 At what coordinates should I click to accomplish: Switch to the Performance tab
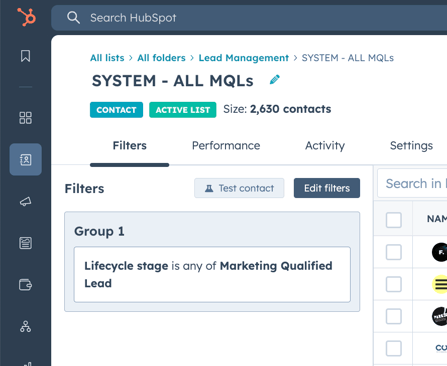[226, 146]
